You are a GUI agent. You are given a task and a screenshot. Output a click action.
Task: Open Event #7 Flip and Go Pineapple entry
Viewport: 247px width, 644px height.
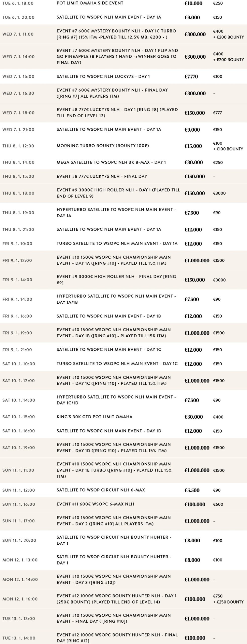(x=117, y=57)
